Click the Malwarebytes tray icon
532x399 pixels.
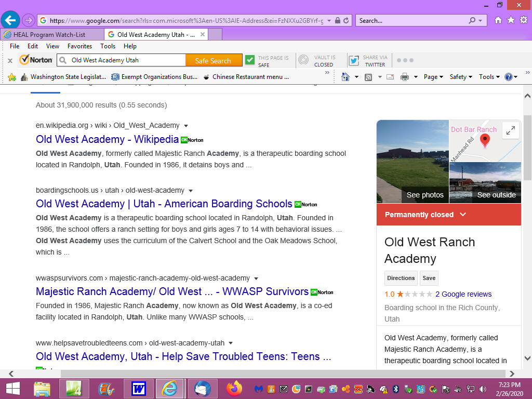pos(259,389)
